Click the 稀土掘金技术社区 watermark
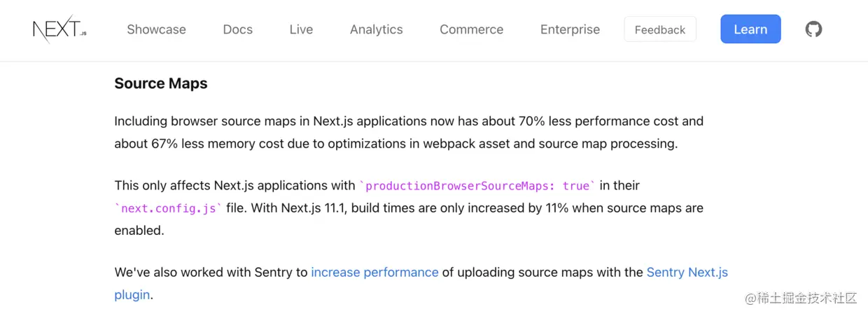868x316 pixels. pyautogui.click(x=801, y=298)
